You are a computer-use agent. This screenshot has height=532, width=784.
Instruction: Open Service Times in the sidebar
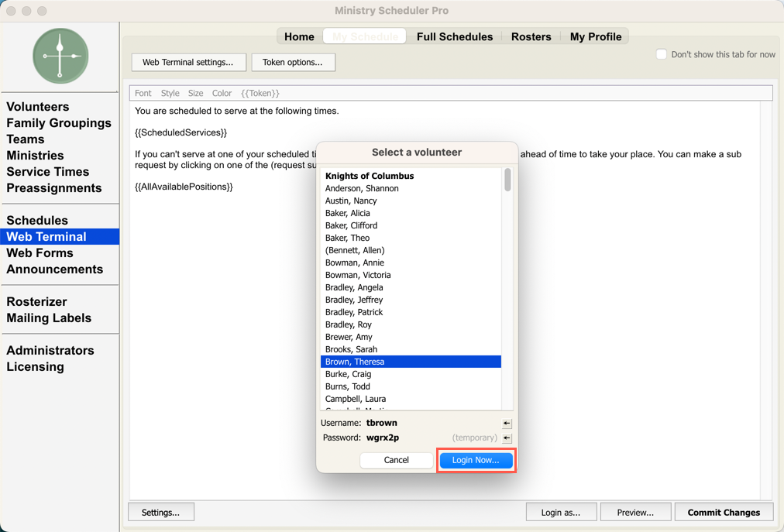(x=48, y=171)
